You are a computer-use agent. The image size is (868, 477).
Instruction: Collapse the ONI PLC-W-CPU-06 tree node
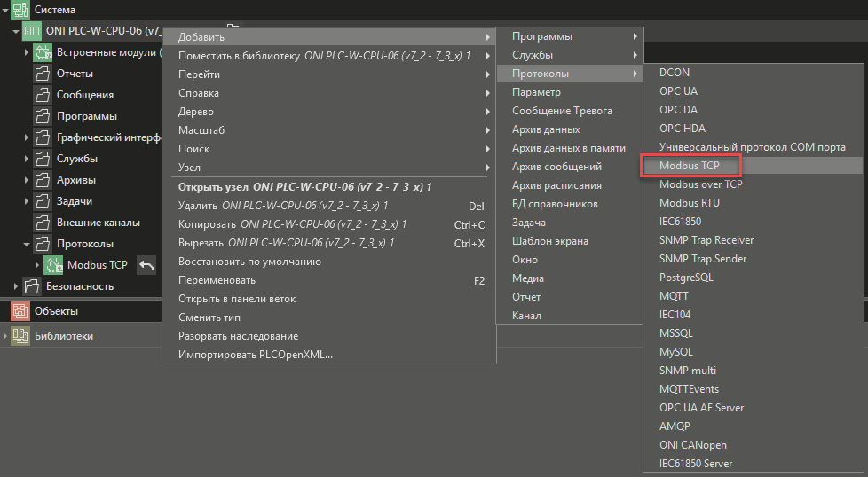[15, 32]
